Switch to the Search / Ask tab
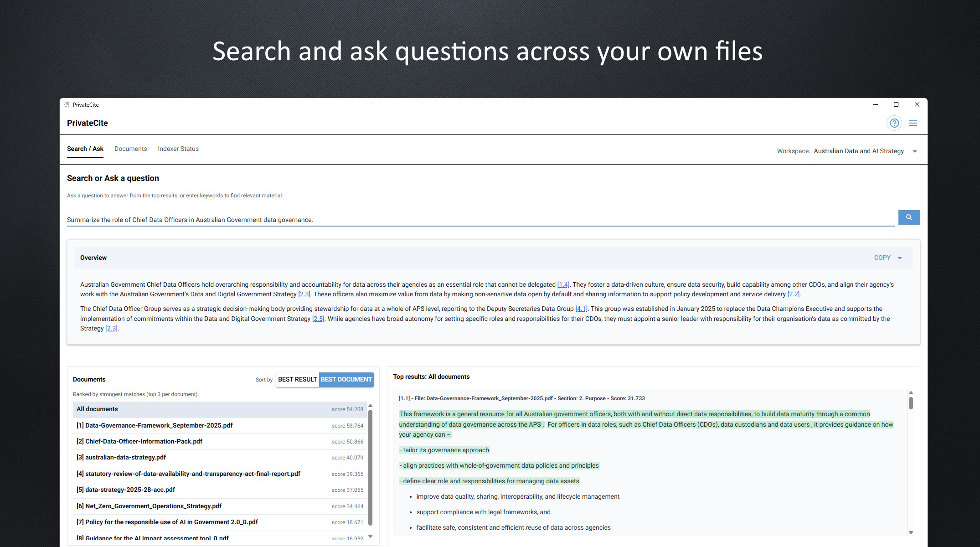The height and width of the screenshot is (547, 980). pos(85,149)
